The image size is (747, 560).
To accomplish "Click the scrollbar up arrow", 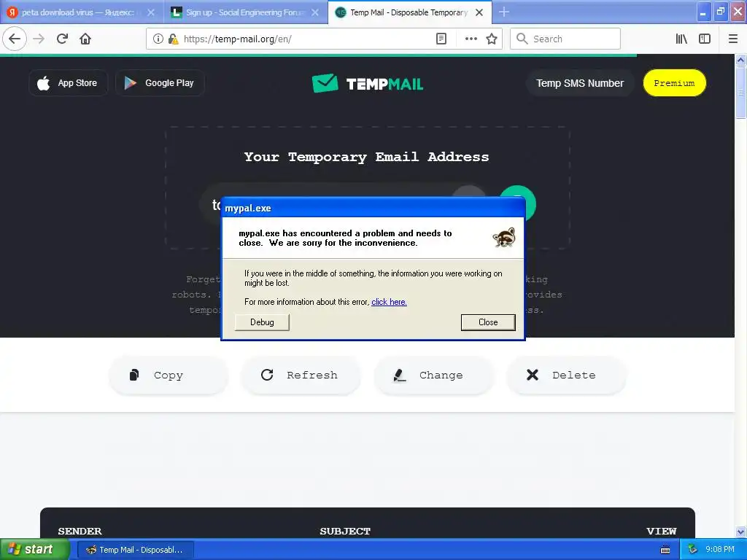I will click(741, 60).
